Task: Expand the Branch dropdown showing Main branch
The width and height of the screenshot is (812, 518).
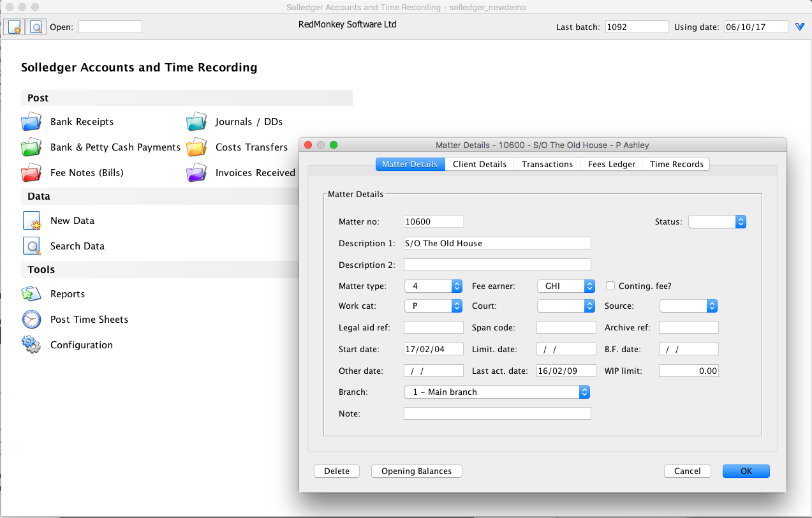Action: pos(497,392)
